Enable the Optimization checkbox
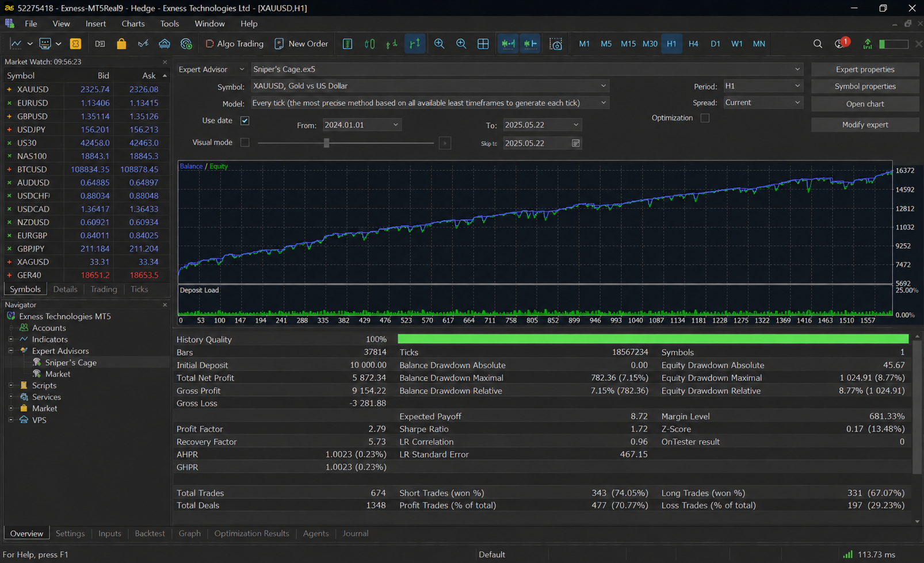 click(705, 118)
